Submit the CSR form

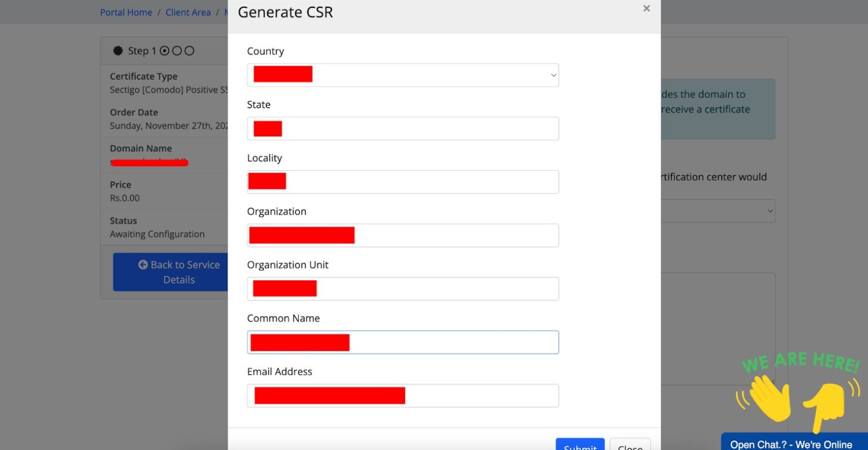[x=580, y=445]
